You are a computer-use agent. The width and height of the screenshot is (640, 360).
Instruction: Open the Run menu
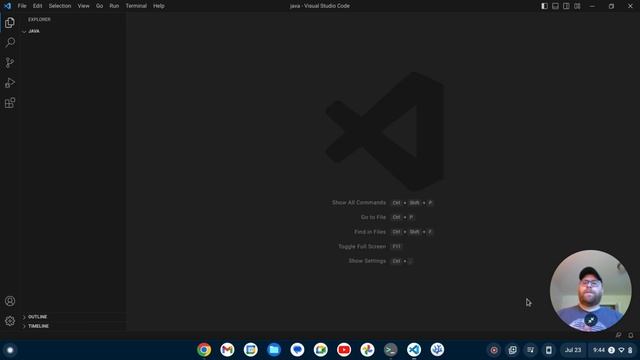point(114,6)
